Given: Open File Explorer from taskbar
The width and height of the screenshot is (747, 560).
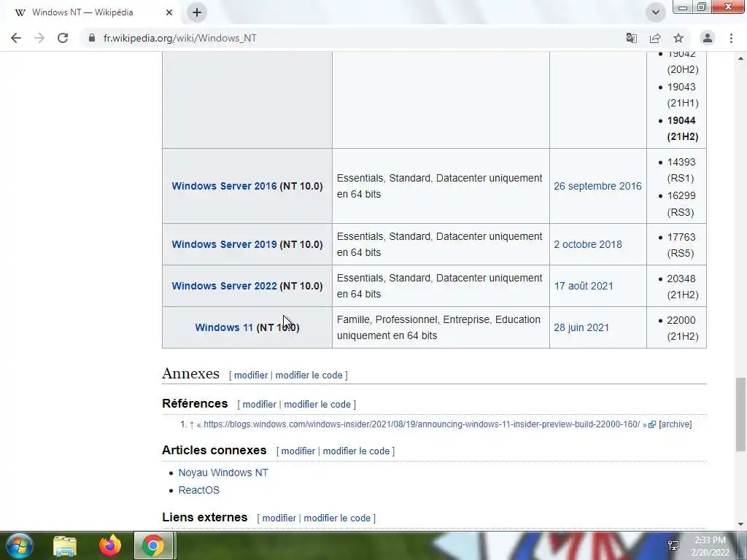Looking at the screenshot, I should [65, 545].
